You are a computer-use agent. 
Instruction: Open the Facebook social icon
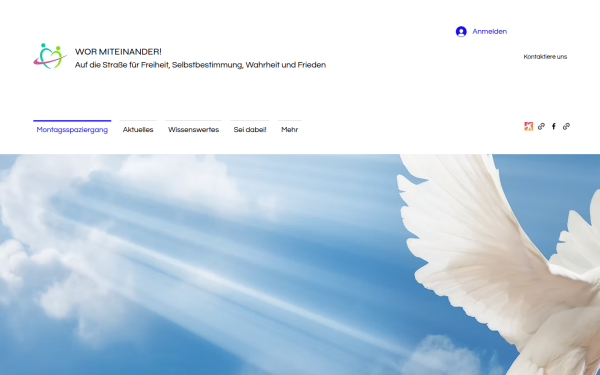click(554, 126)
